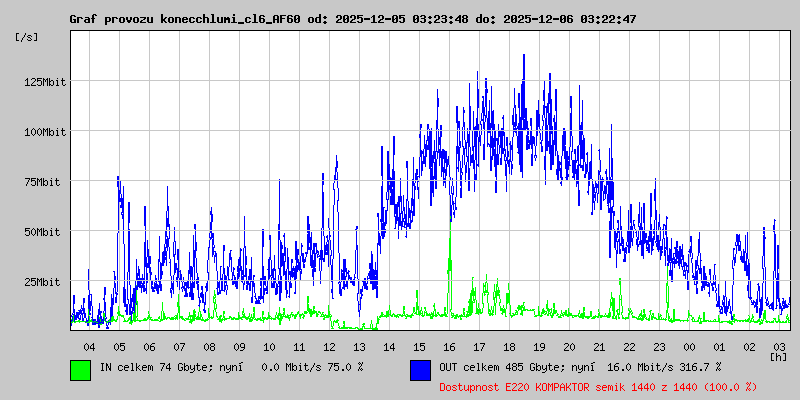
Task: Click the 18 hour marker on the time axis
Action: 509,346
